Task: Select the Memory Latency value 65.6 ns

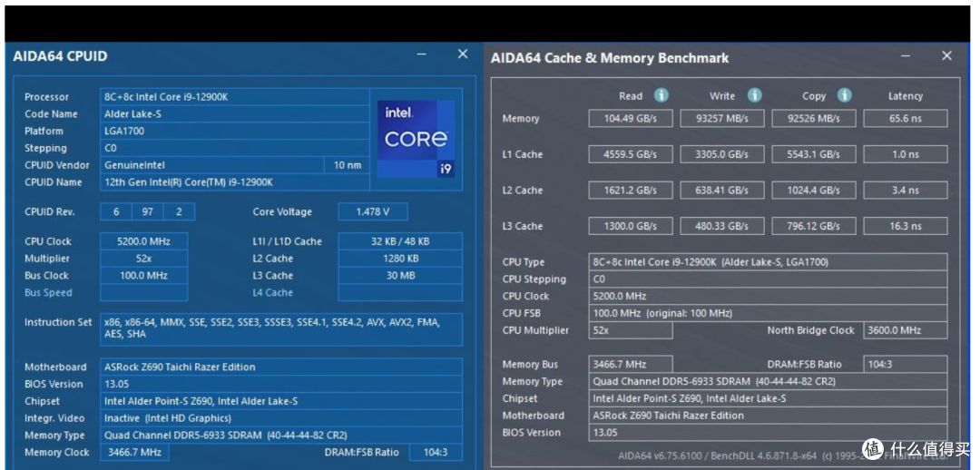Action: pyautogui.click(x=905, y=119)
